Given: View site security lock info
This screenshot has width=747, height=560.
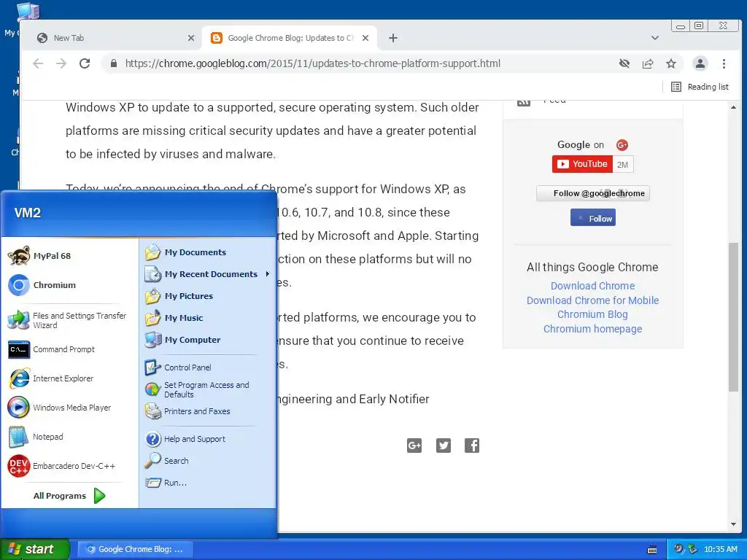Looking at the screenshot, I should tap(113, 63).
